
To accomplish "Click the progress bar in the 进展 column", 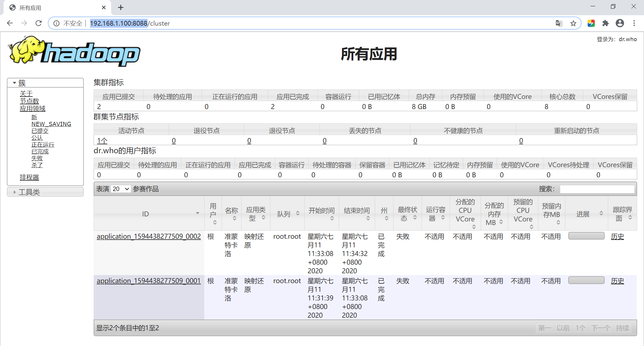I will point(586,235).
